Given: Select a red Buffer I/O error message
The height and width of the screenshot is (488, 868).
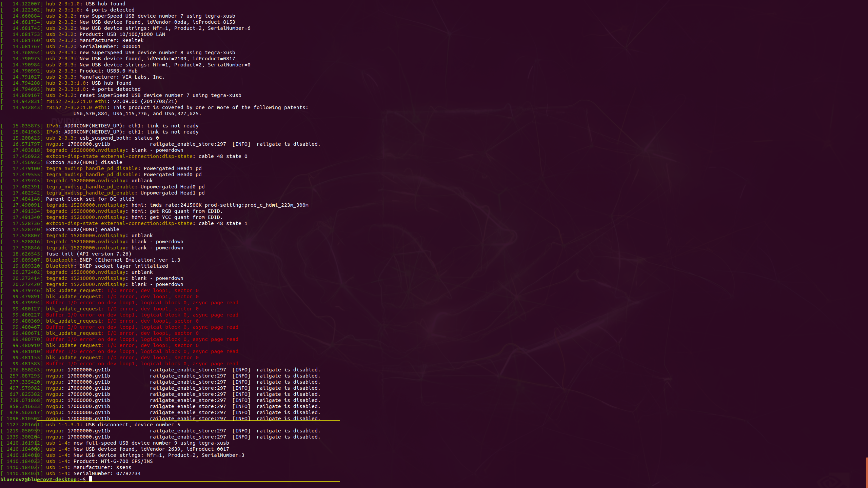Looking at the screenshot, I should click(142, 303).
